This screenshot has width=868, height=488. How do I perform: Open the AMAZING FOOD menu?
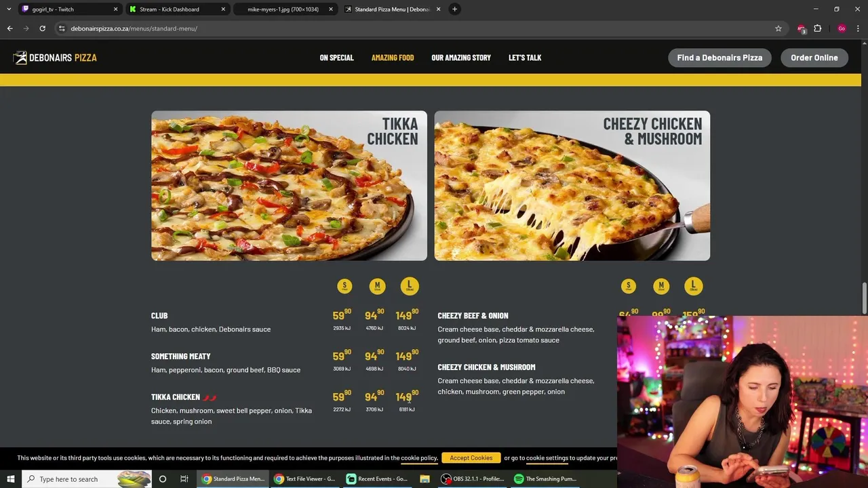pos(393,58)
